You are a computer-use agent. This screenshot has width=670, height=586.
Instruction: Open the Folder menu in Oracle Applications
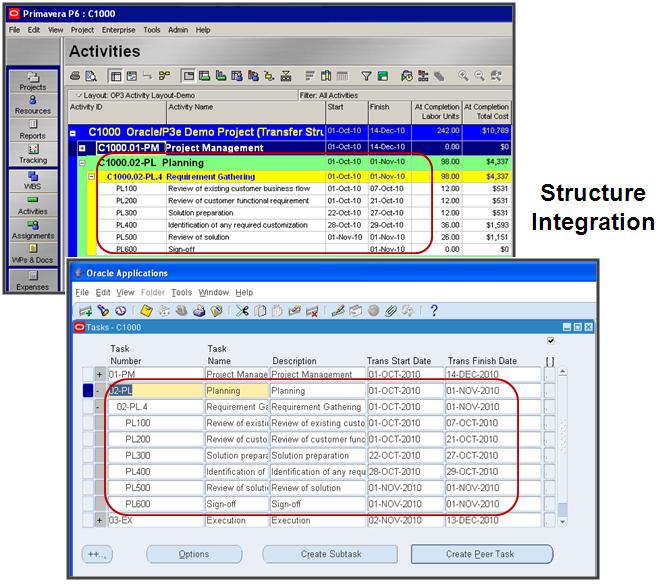point(153,292)
